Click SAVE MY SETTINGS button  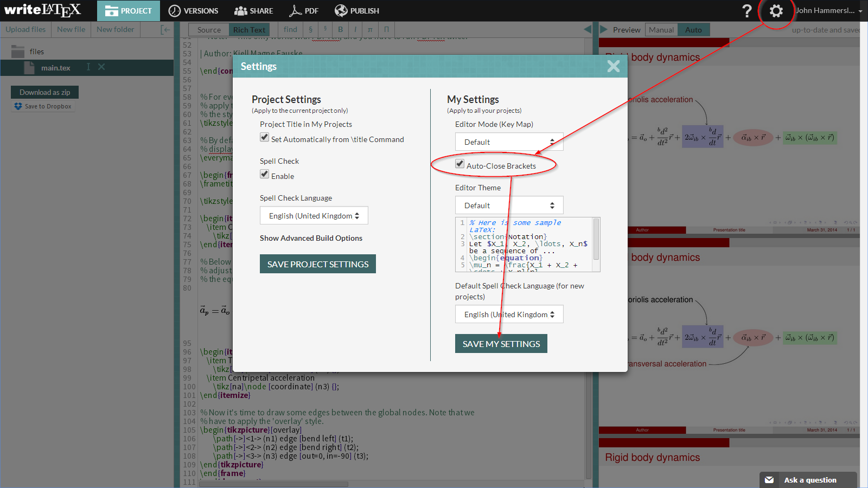tap(501, 343)
